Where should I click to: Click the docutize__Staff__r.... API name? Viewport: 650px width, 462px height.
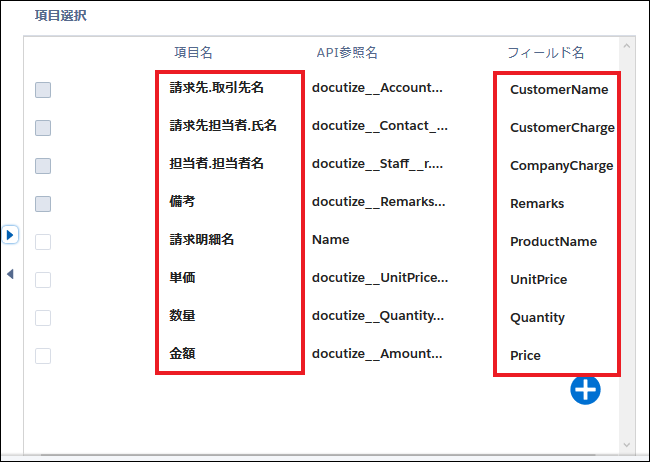(377, 164)
